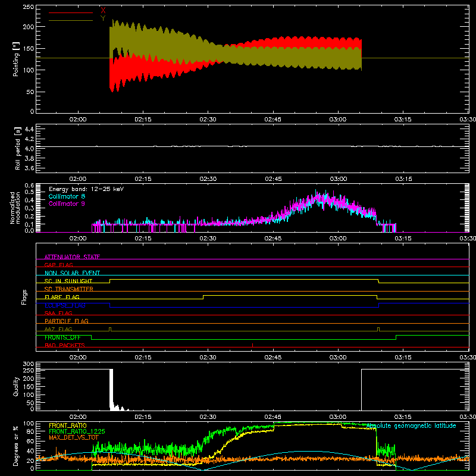Click the 'Absolute geomagnetic latitude' label

[x=411, y=425]
